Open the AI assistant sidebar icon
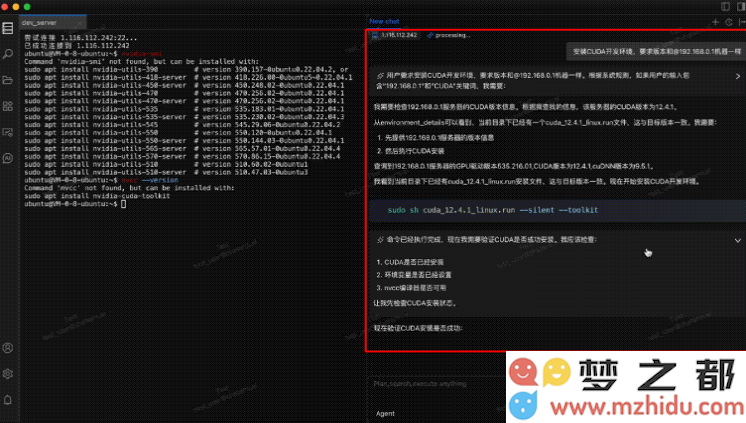 pyautogui.click(x=8, y=158)
